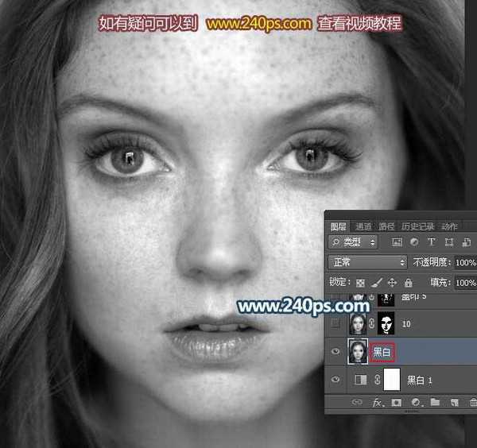477x448 pixels.
Task: Show layer 10 via its visibility box
Action: [x=335, y=323]
